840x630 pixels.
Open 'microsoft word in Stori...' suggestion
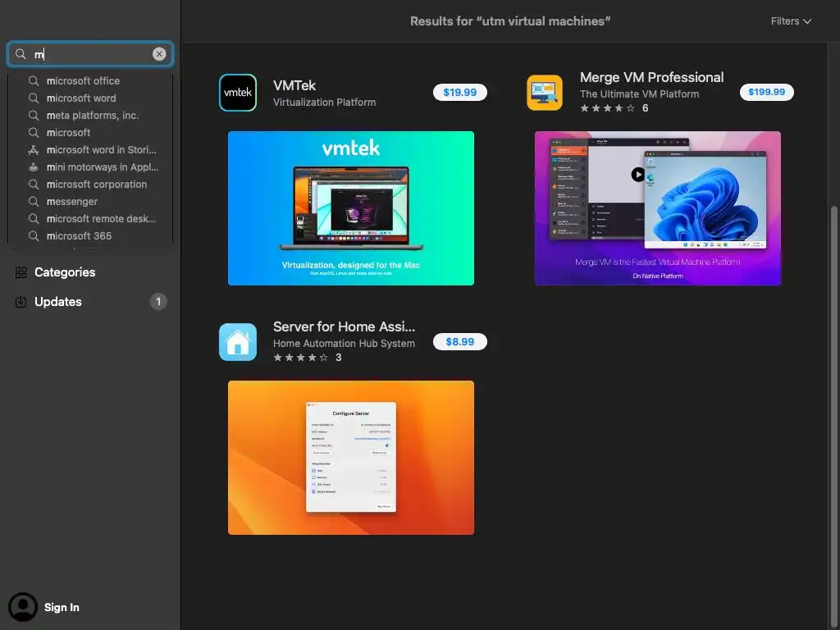click(x=90, y=149)
